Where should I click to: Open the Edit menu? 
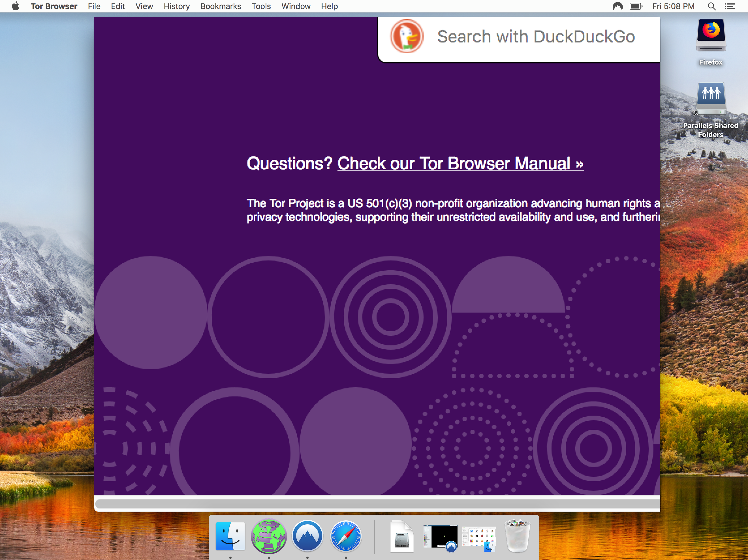118,6
